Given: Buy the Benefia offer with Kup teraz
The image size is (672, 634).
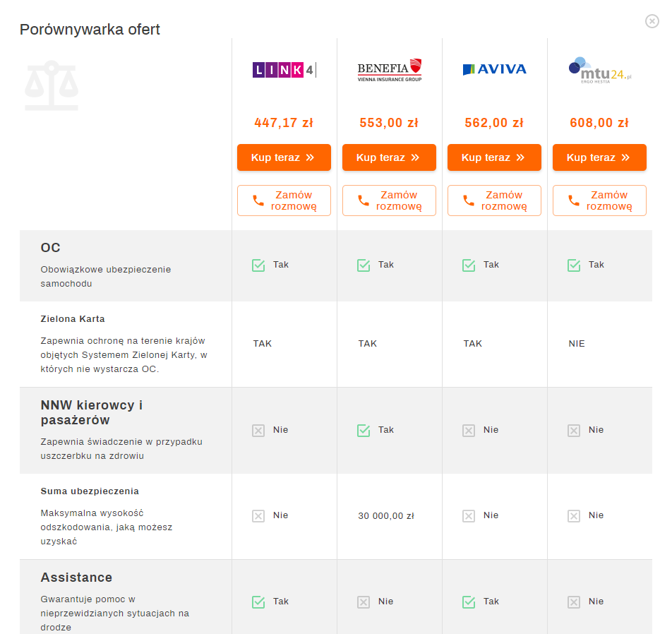Looking at the screenshot, I should tap(389, 157).
